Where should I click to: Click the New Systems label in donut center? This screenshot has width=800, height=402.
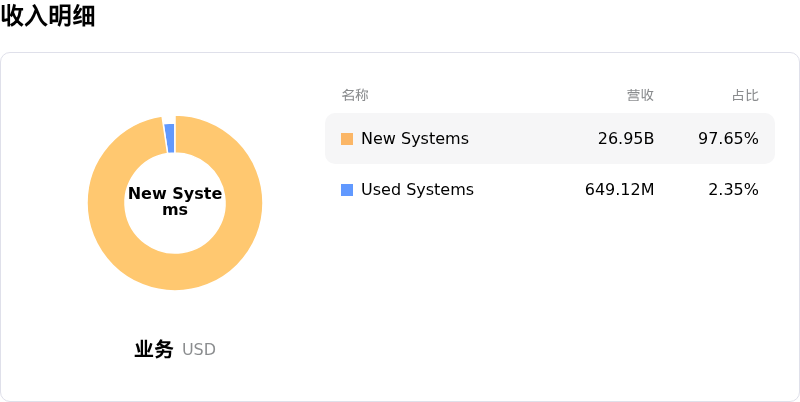175,202
